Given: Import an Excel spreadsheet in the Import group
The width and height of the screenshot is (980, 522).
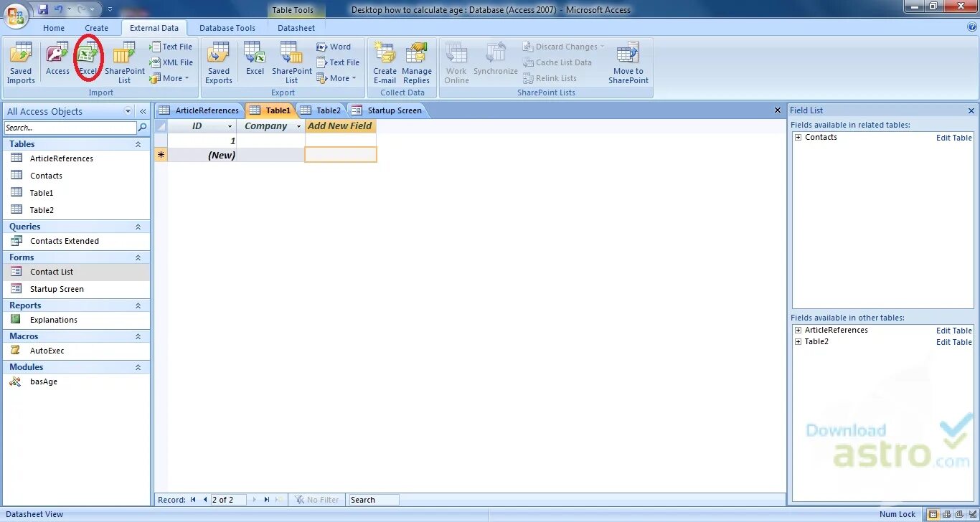Looking at the screenshot, I should click(x=88, y=59).
